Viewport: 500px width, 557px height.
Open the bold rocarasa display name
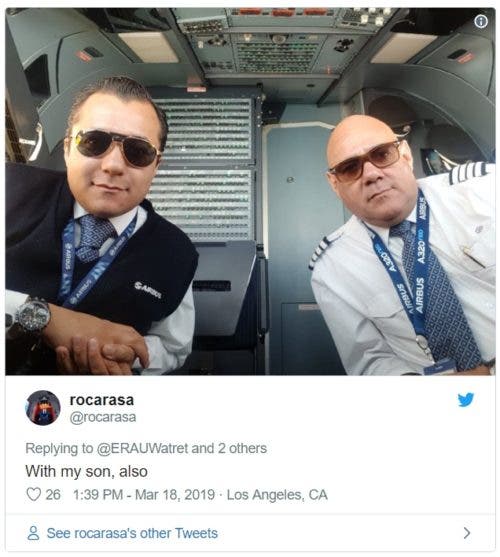tap(102, 400)
